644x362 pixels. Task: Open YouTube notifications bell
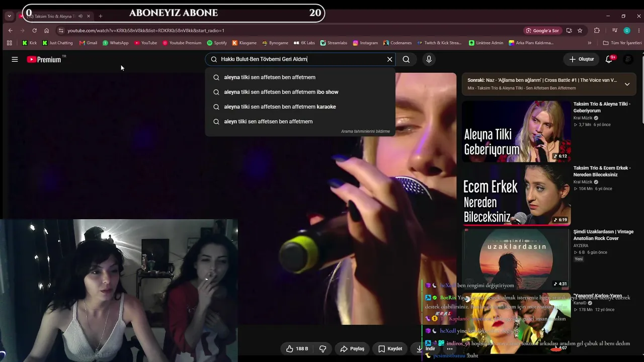coord(609,59)
